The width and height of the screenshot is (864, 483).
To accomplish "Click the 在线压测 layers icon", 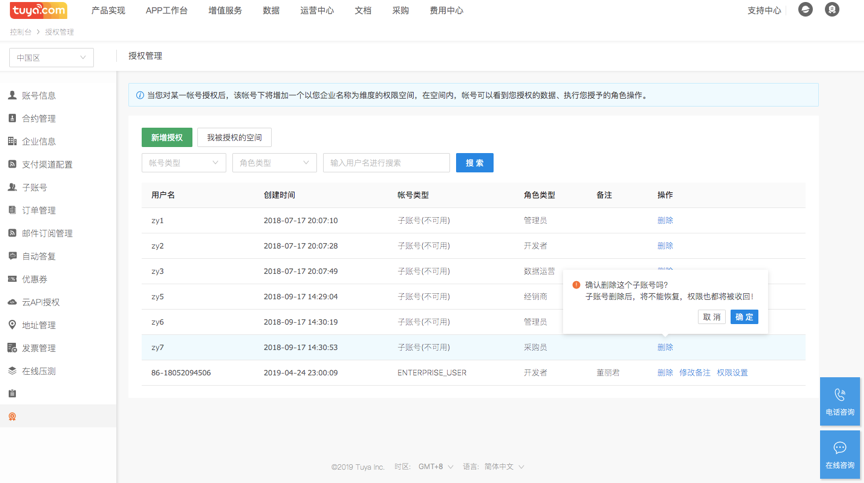I will click(12, 371).
